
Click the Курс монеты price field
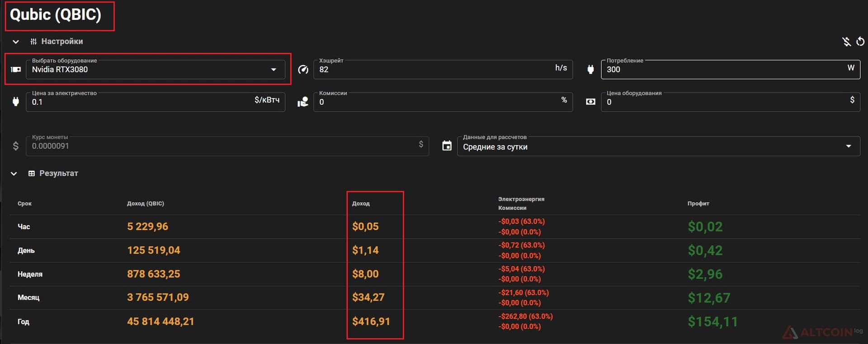(x=227, y=146)
